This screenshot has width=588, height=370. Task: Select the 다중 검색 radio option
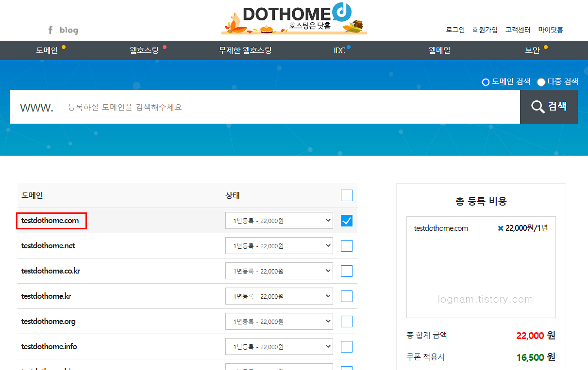[x=541, y=82]
